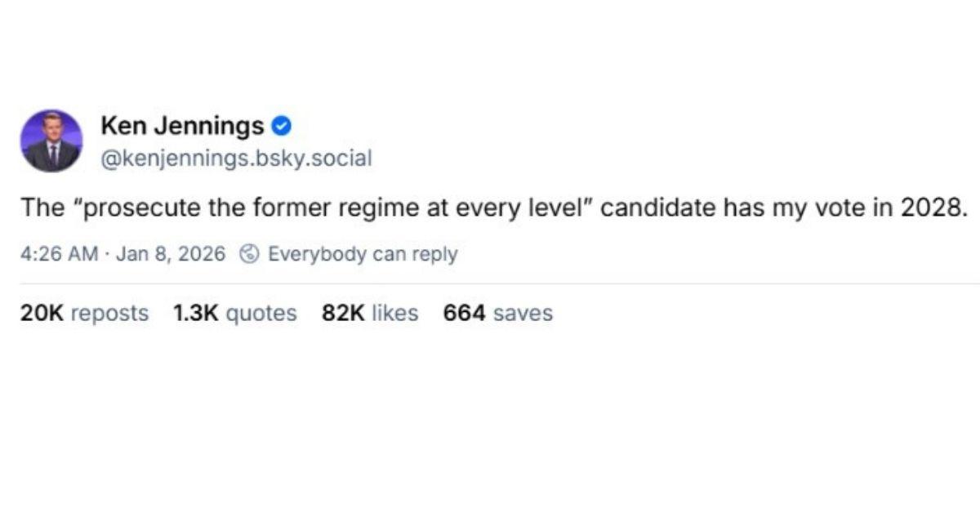Click the @kenjennings.bsky.social handle
980x513 pixels.
click(x=235, y=158)
